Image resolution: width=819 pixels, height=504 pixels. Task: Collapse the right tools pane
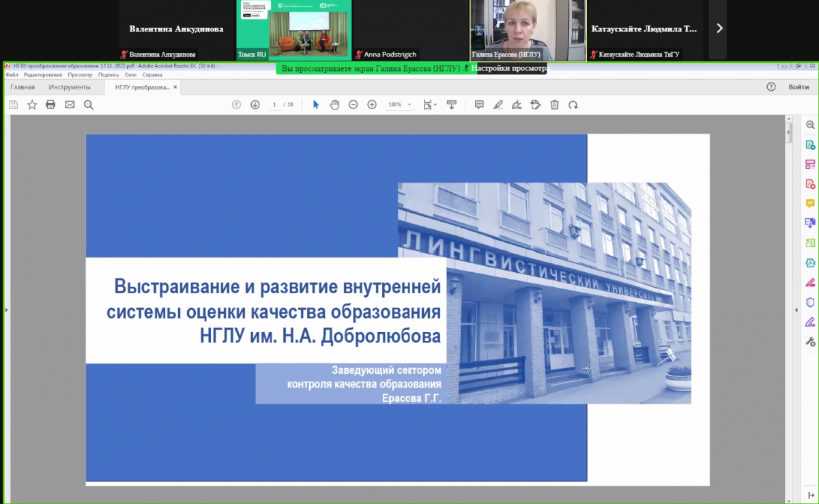[796, 309]
